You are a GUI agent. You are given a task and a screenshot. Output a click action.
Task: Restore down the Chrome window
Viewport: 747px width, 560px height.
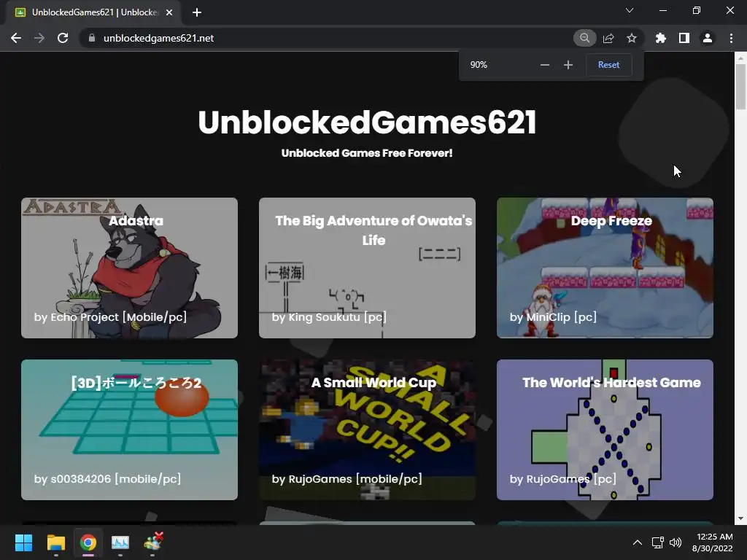(697, 10)
